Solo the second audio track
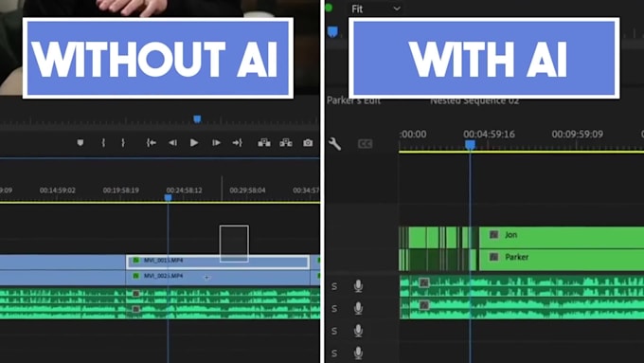 coord(334,308)
